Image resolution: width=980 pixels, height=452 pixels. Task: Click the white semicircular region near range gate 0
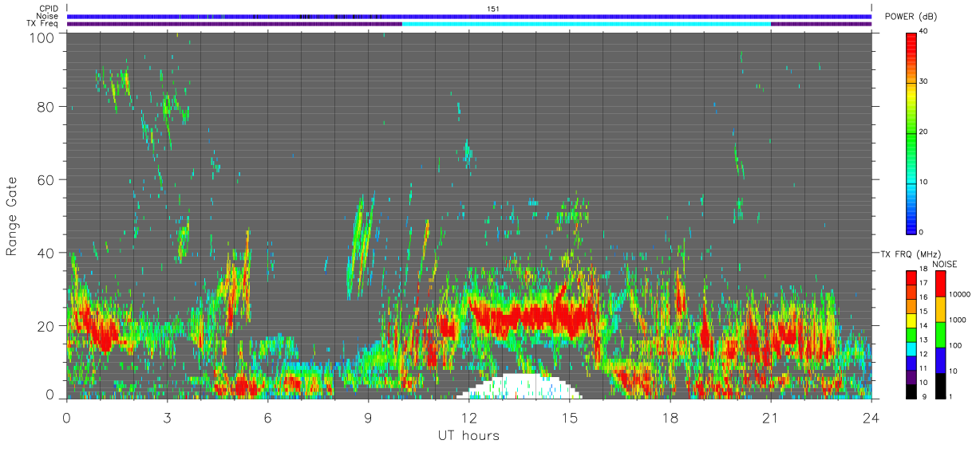[520, 387]
